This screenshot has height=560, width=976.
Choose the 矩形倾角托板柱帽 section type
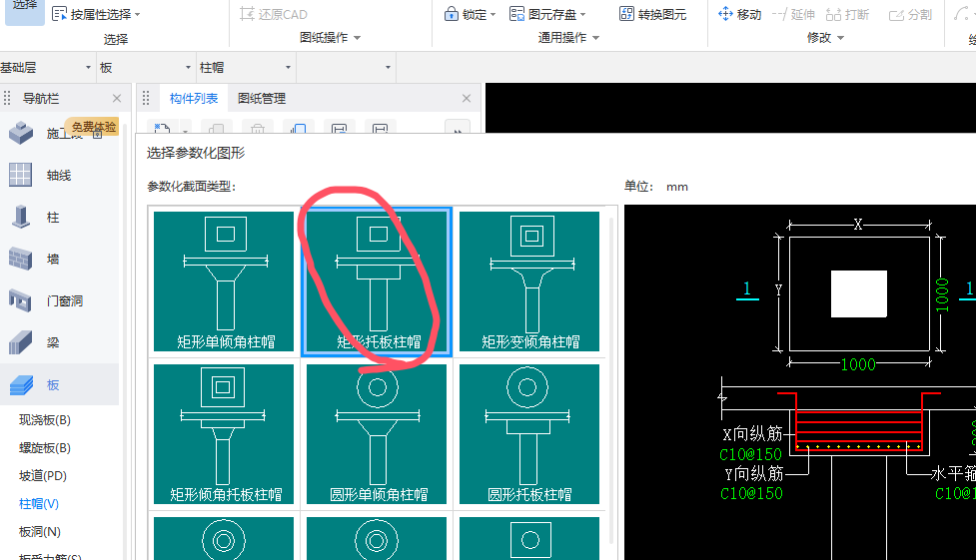click(224, 433)
